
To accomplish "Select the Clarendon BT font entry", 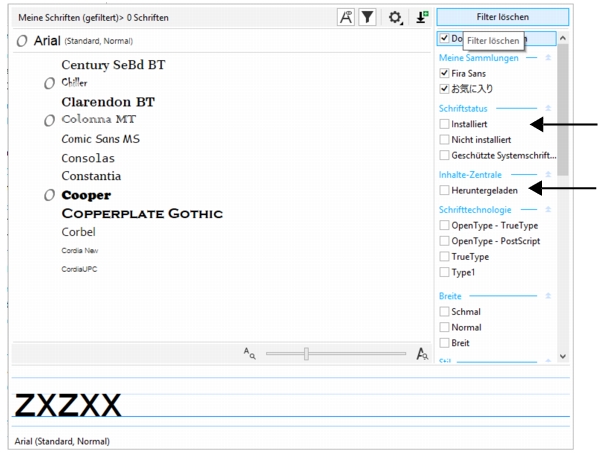I will pyautogui.click(x=108, y=102).
